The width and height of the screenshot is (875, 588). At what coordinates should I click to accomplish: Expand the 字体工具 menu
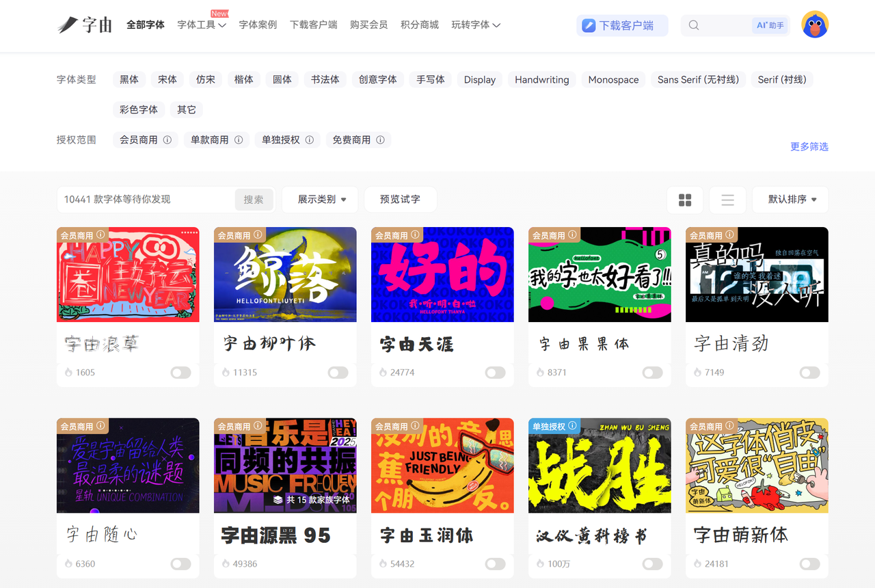point(201,25)
